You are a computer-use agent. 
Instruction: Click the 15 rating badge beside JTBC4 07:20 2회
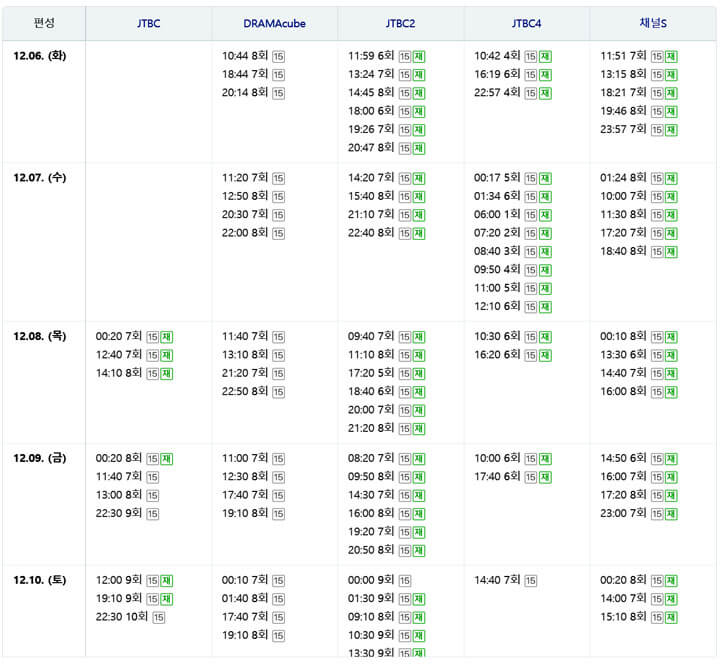[x=531, y=234]
